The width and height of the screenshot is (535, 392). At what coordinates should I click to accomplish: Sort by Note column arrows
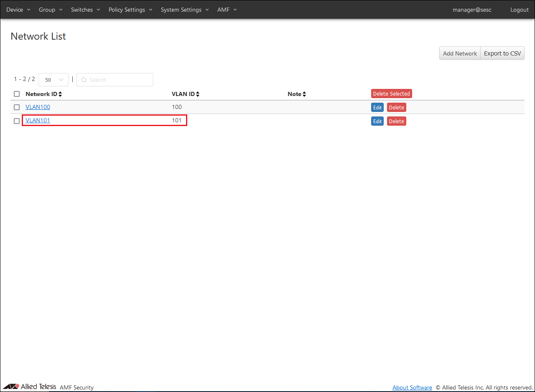click(304, 94)
